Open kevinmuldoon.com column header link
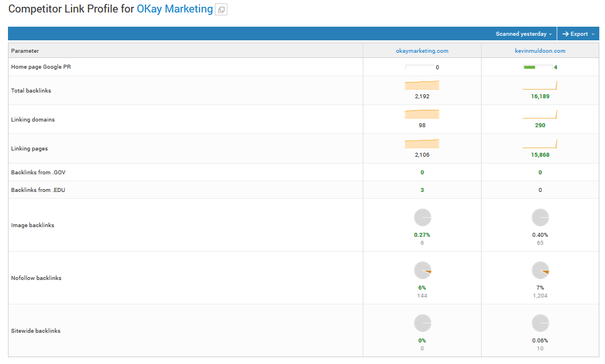 pos(540,51)
